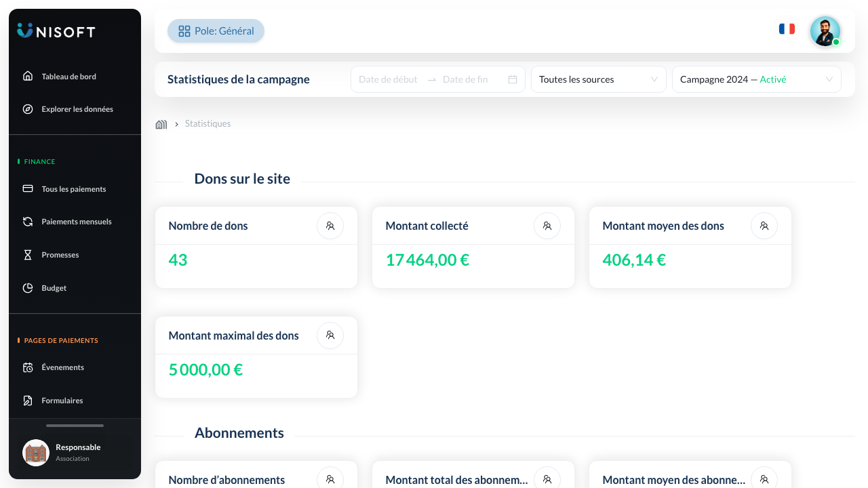Open Évenements page
Screen dimensions: 868x488
63,367
